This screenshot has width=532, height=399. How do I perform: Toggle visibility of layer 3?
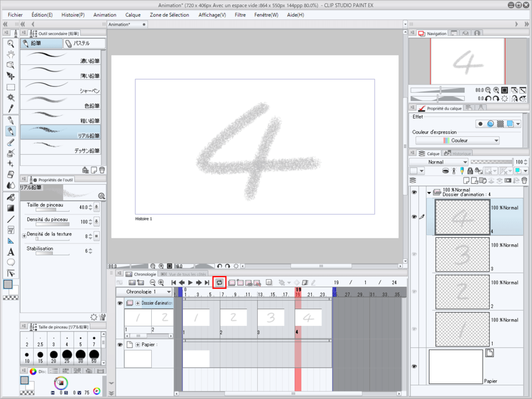tap(415, 254)
